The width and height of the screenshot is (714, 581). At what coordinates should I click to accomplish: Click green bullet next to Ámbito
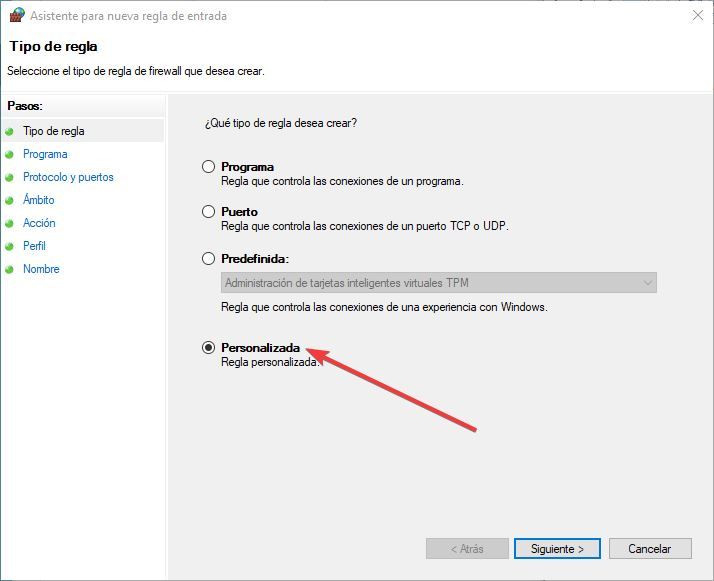point(10,200)
